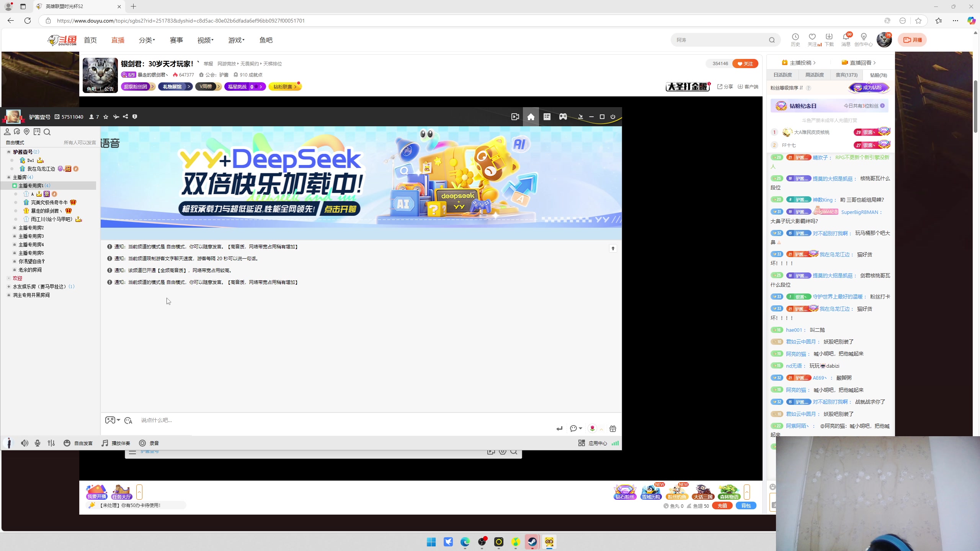Follow the streamer with 关注 button
The height and width of the screenshot is (551, 980).
pos(745,64)
